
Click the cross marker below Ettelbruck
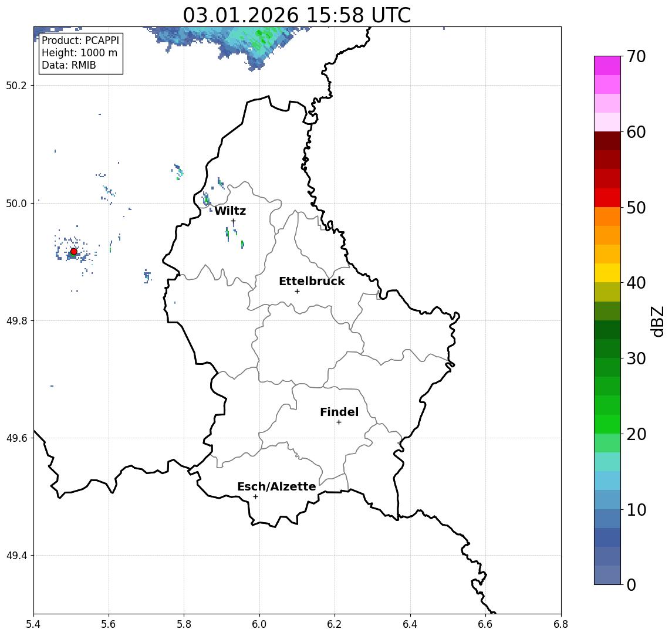click(297, 292)
